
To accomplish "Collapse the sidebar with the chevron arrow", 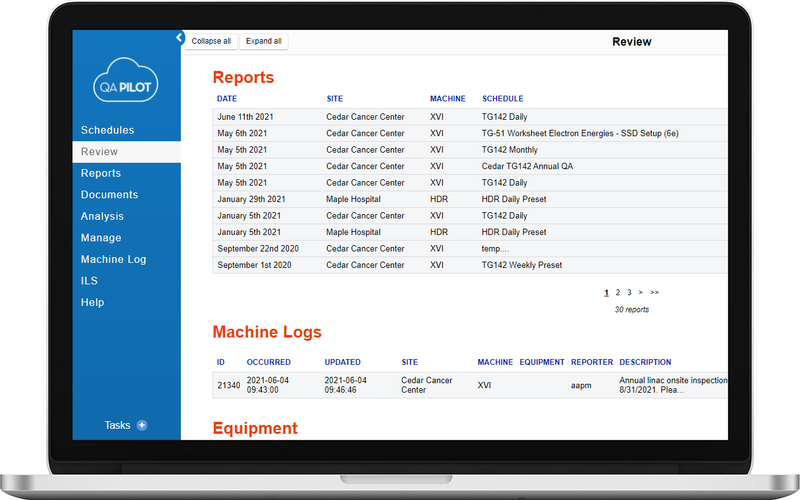I will coord(180,38).
